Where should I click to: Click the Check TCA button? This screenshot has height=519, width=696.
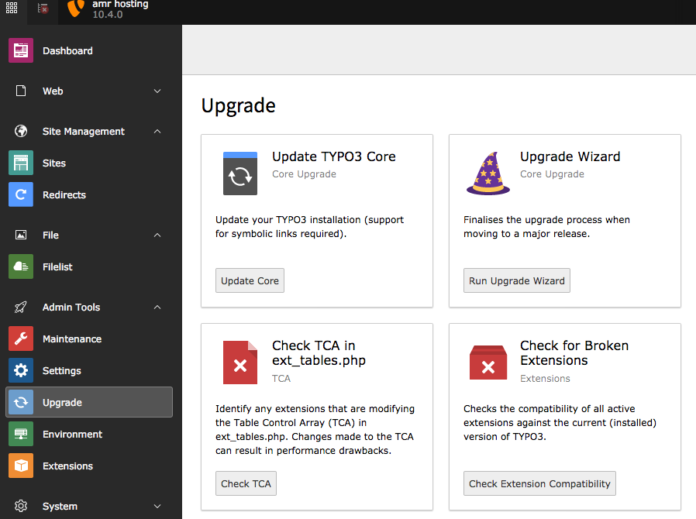tap(246, 483)
